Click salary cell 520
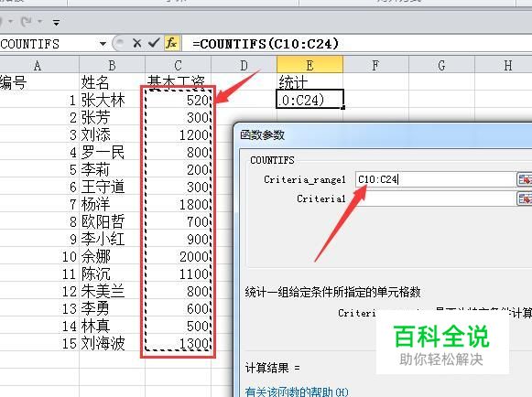Screen dimensions: 532x397 178,100
